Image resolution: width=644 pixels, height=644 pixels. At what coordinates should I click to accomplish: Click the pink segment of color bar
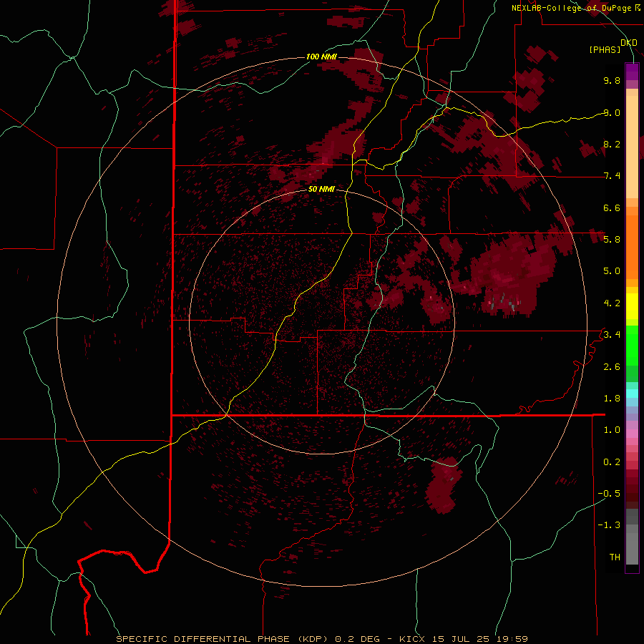[x=632, y=434]
